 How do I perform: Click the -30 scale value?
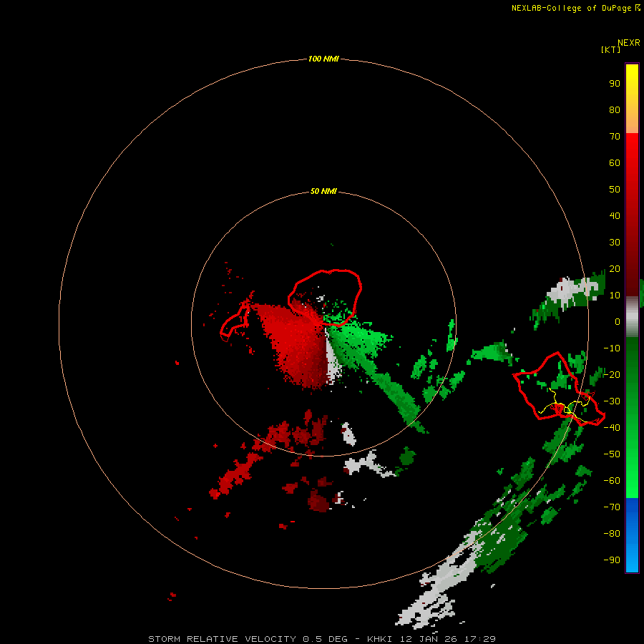click(x=612, y=401)
